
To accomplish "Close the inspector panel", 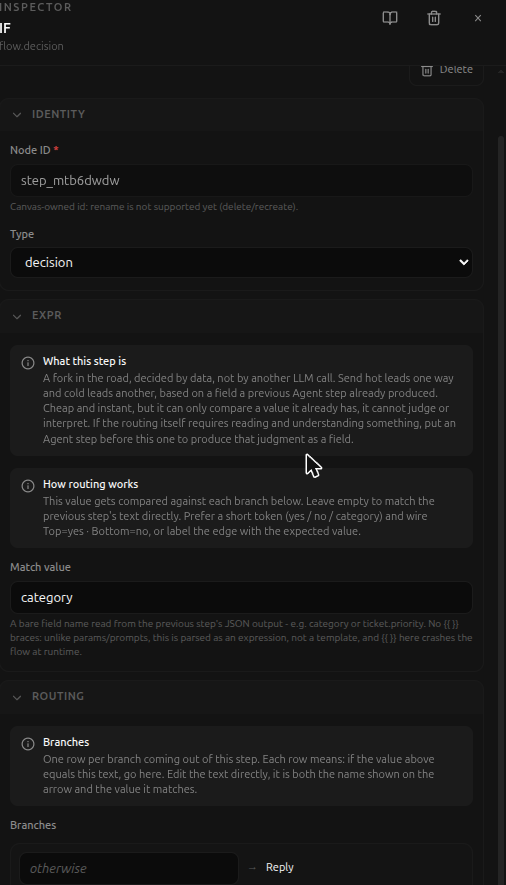I will click(x=478, y=18).
